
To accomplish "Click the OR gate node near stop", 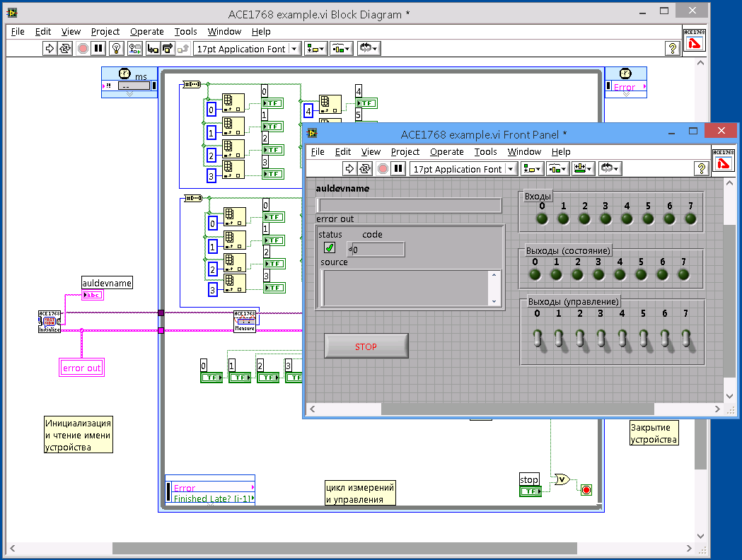I will [x=562, y=479].
